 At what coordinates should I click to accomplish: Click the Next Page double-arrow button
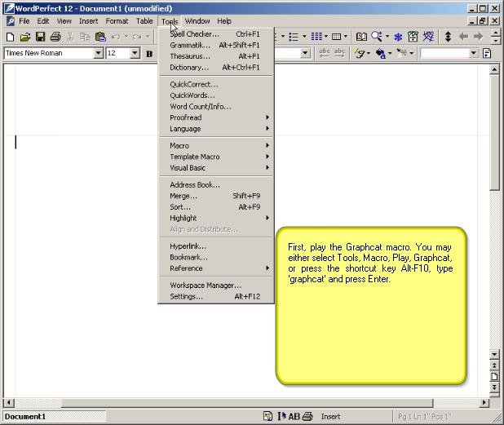point(495,387)
